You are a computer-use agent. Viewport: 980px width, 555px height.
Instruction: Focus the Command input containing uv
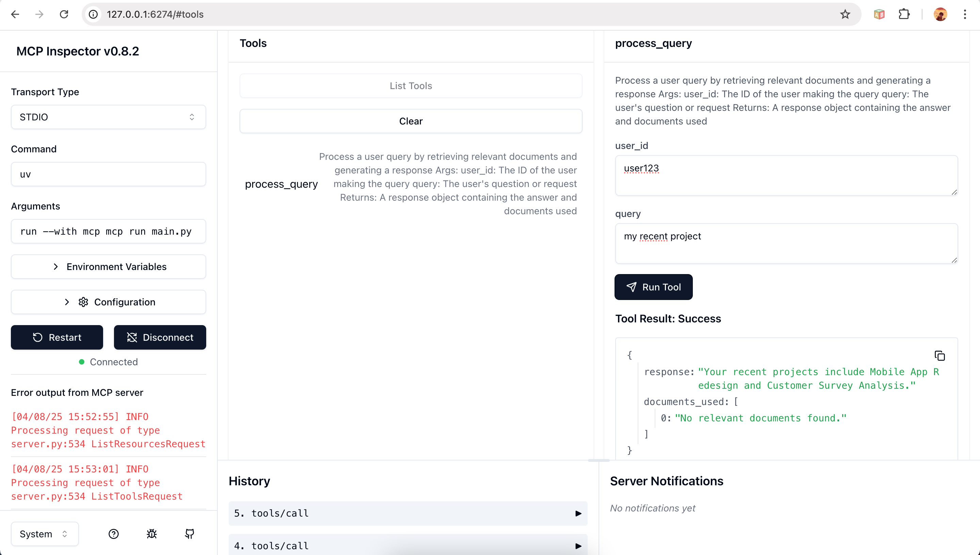point(108,174)
